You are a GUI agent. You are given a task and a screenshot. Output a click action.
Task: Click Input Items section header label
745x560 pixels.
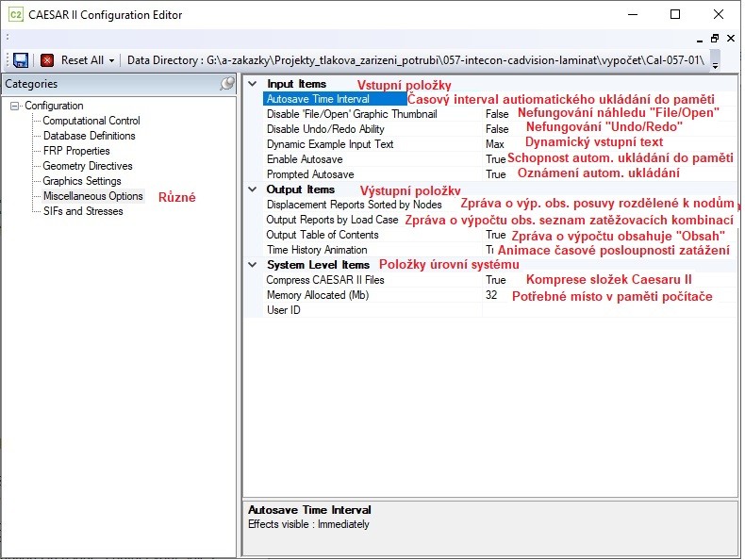coord(296,84)
